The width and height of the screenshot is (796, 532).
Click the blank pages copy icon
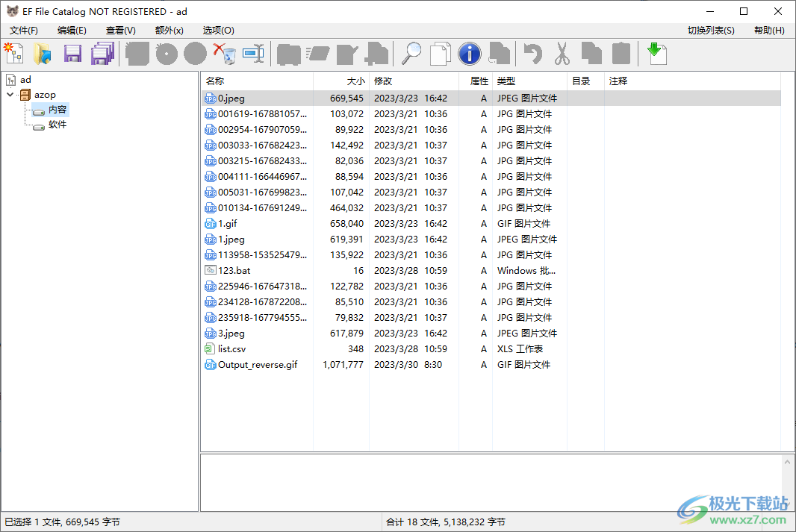click(x=440, y=53)
